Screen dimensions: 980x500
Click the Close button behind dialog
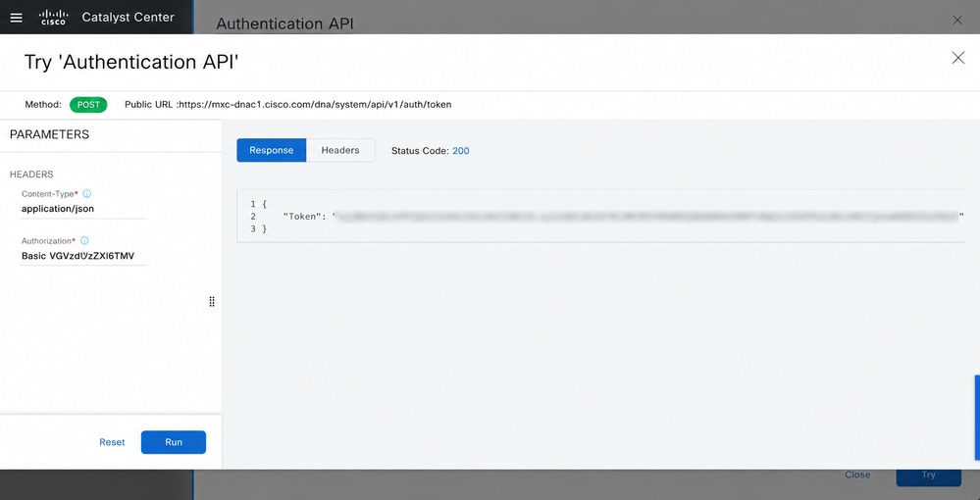coord(857,475)
